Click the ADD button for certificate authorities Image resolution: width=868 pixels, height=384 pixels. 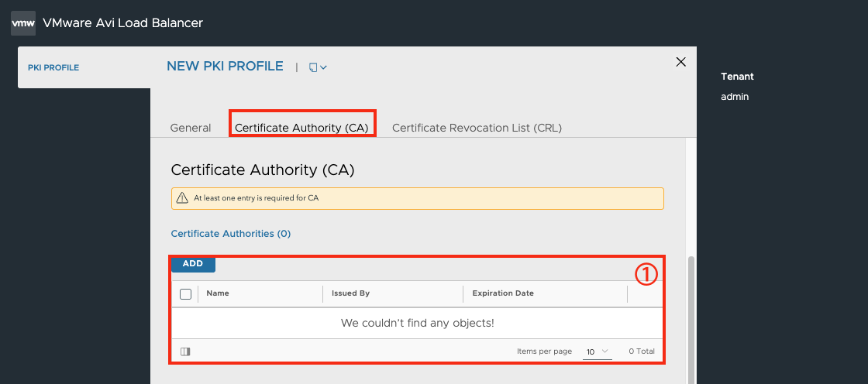coord(193,264)
